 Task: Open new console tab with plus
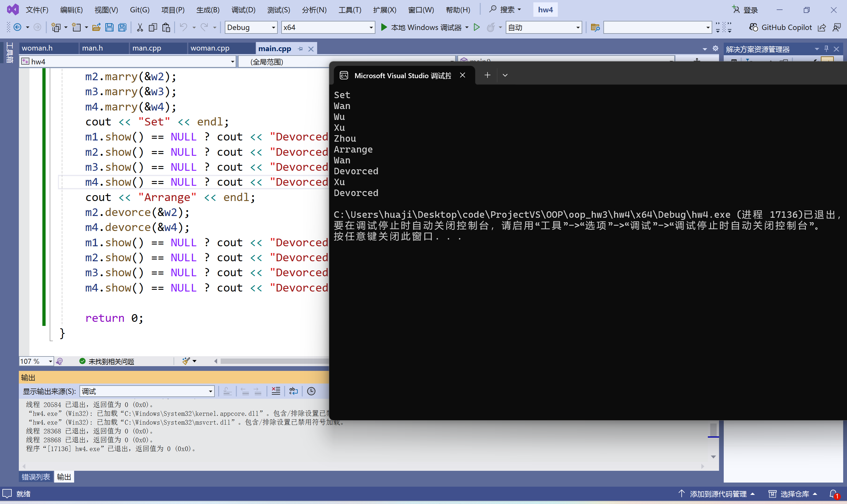487,75
